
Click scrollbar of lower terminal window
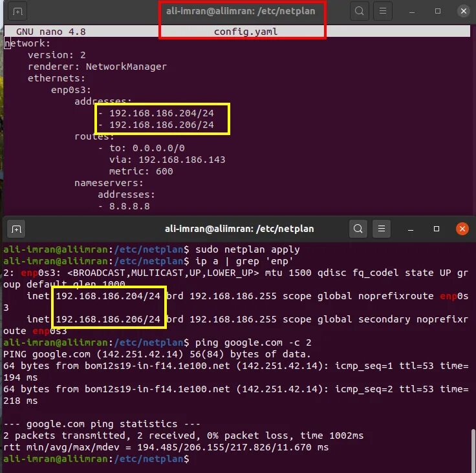(x=473, y=450)
